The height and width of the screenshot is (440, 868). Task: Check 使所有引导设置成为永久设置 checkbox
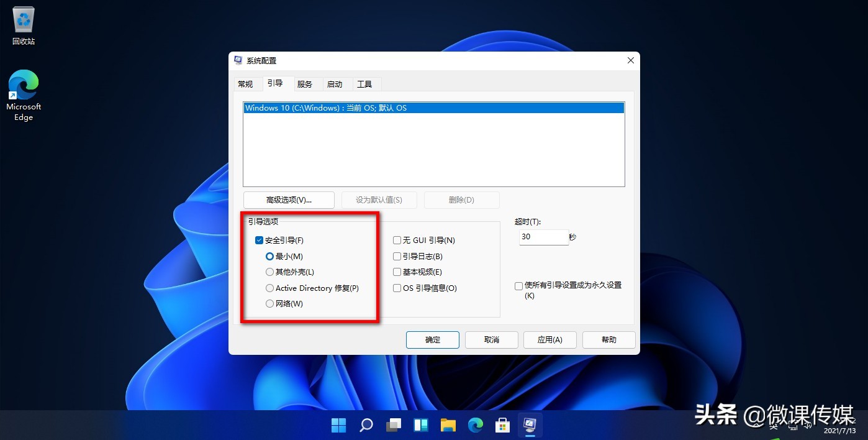tap(518, 286)
